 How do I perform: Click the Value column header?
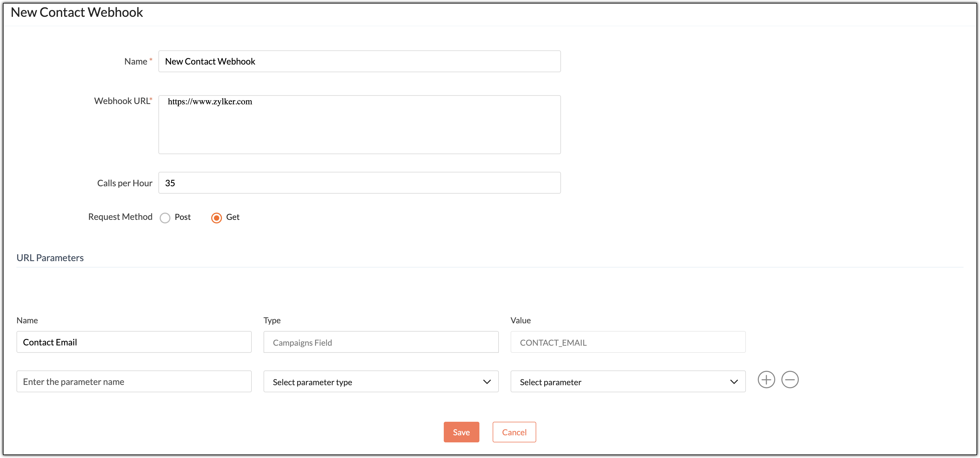(520, 320)
